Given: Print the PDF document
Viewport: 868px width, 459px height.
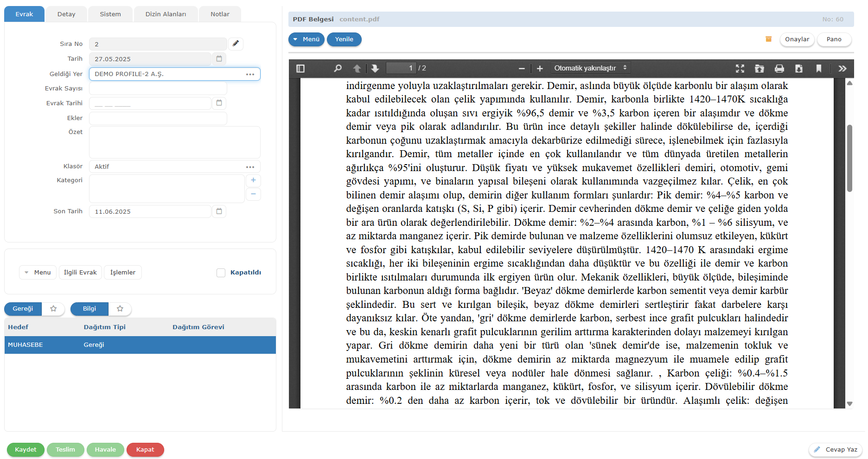Looking at the screenshot, I should click(x=779, y=69).
